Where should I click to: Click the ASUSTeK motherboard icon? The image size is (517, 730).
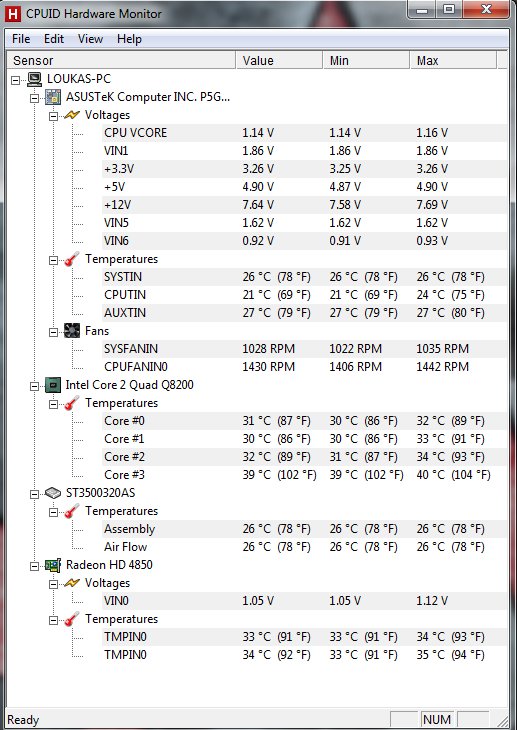point(53,97)
